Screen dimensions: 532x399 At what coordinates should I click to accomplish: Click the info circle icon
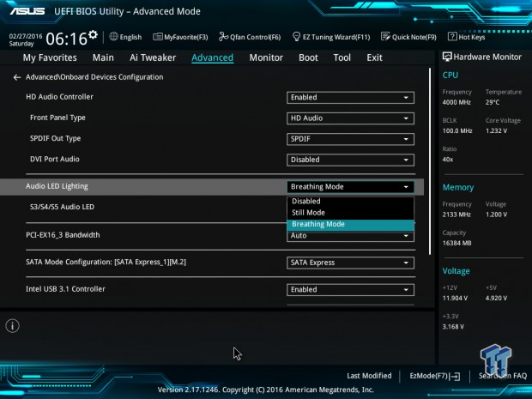(13, 326)
